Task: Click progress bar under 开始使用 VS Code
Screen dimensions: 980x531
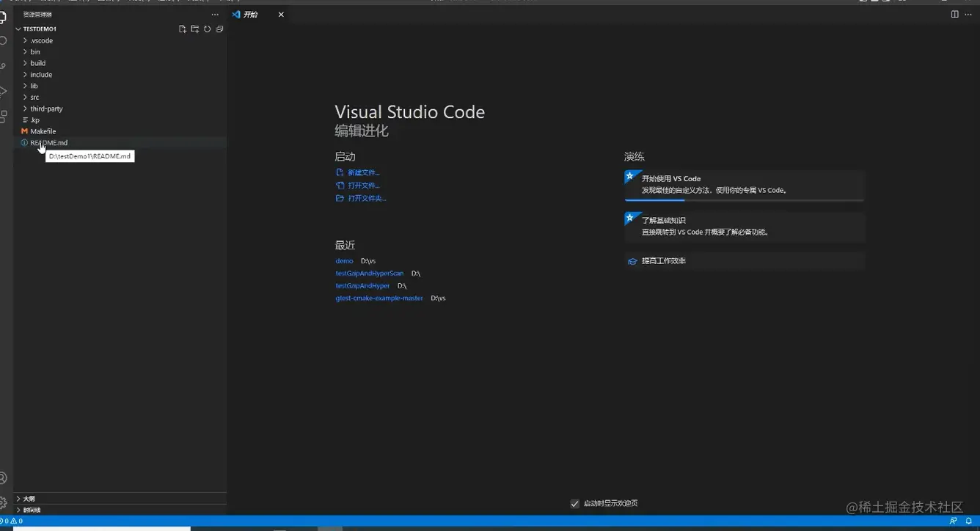Action: (744, 199)
